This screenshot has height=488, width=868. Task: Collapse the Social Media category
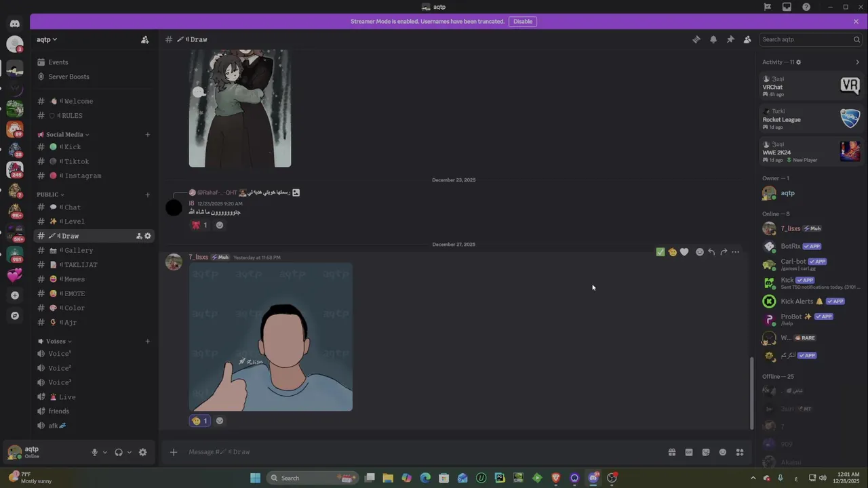(64, 134)
